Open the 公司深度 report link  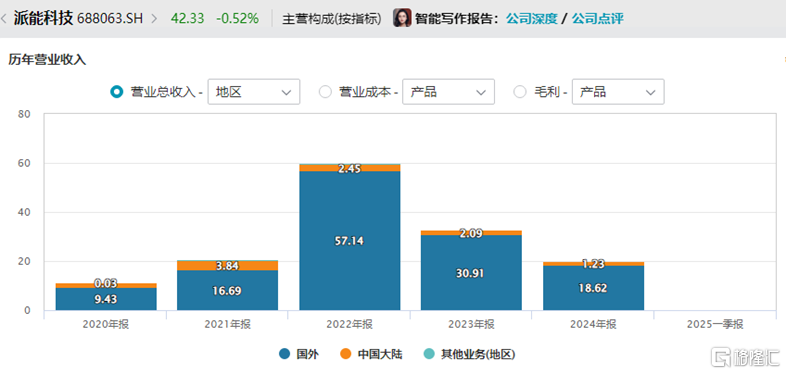coord(531,19)
